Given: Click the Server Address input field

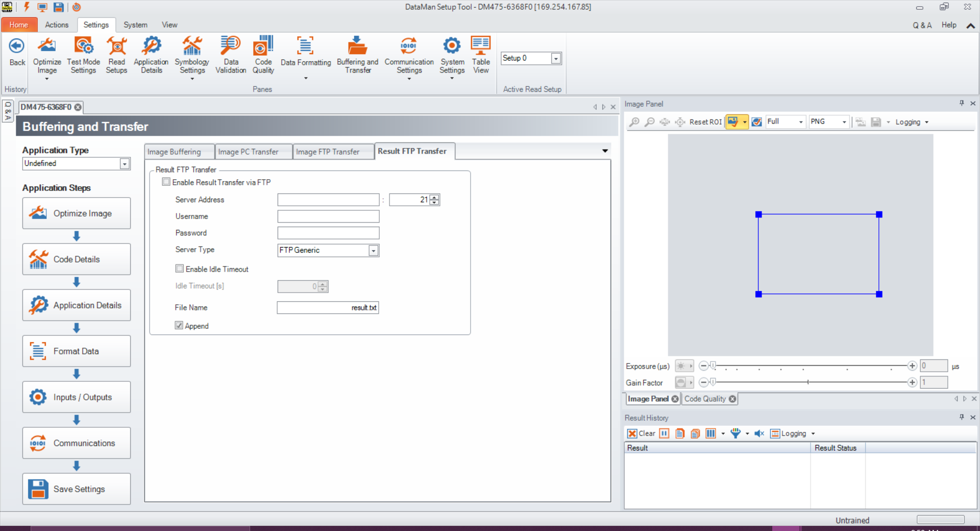Looking at the screenshot, I should [328, 200].
